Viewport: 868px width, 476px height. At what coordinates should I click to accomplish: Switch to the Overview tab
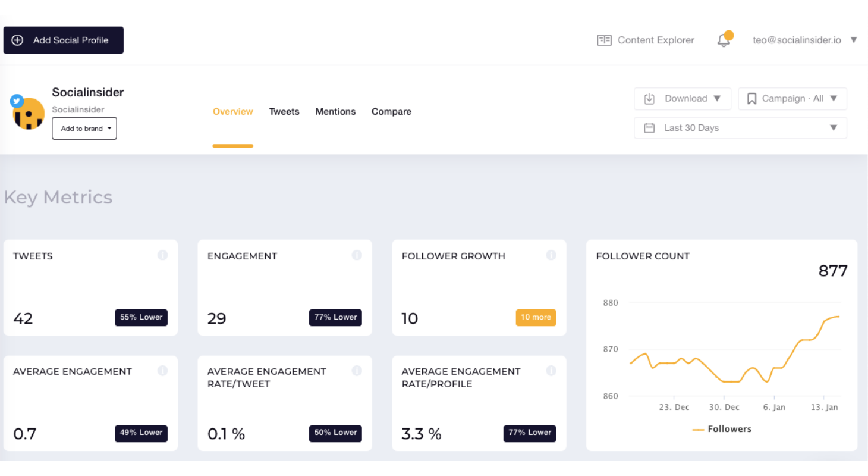[233, 112]
